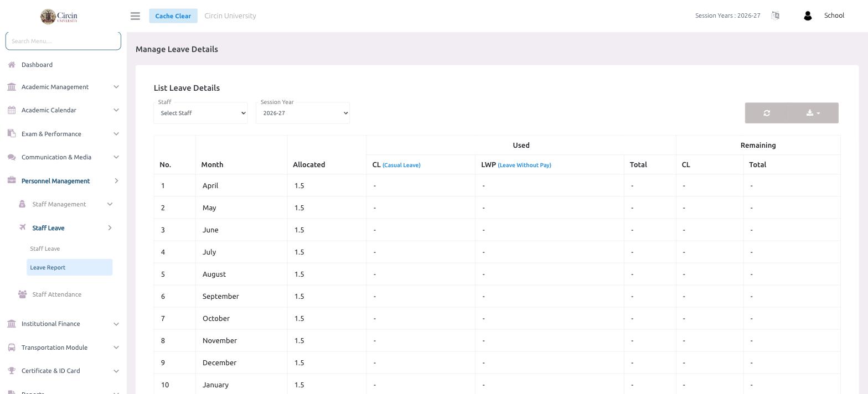Collapse Personnel Management chevron
This screenshot has height=394, width=868.
[x=116, y=180]
